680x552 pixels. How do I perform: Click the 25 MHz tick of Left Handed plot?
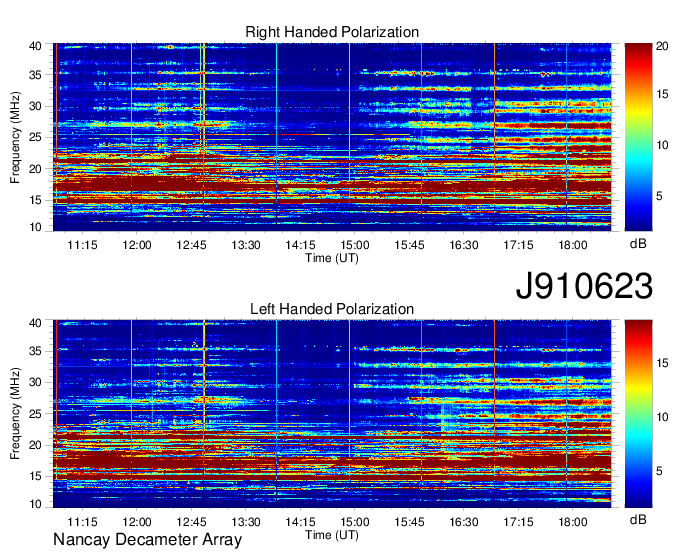(35, 414)
